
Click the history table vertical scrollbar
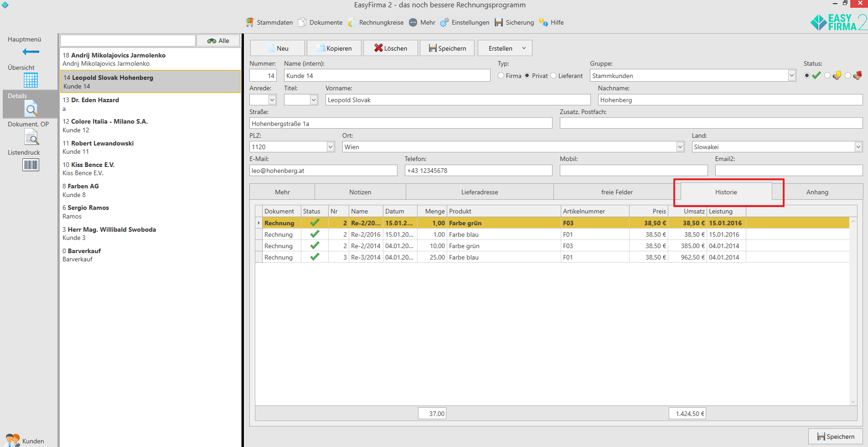tap(853, 310)
